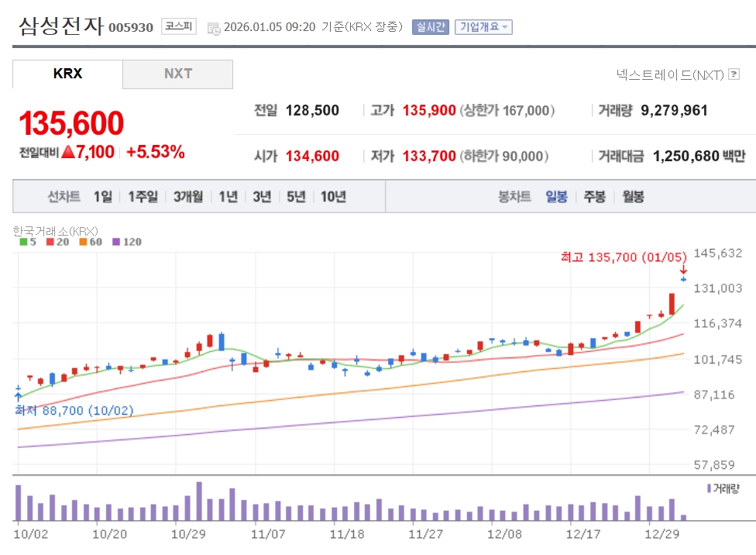Screen dimensions: 756x555
Task: Choose the 10년 line chart period
Action: [x=333, y=197]
